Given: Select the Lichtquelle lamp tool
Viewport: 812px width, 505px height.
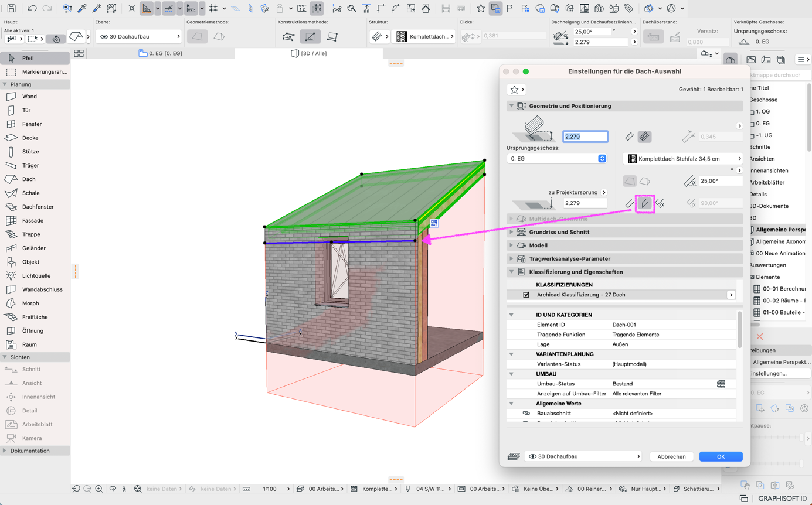Looking at the screenshot, I should (x=35, y=275).
